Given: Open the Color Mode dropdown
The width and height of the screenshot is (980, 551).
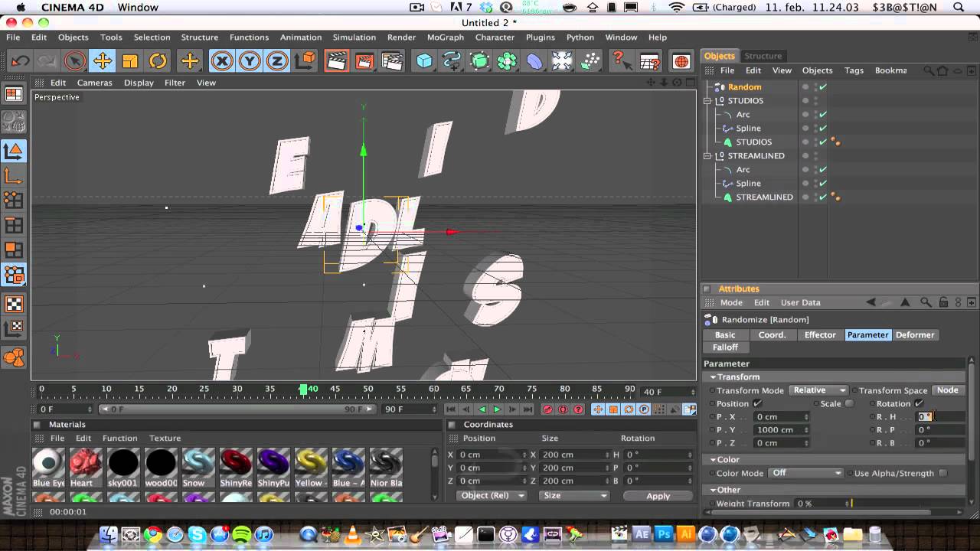Looking at the screenshot, I should (x=805, y=473).
